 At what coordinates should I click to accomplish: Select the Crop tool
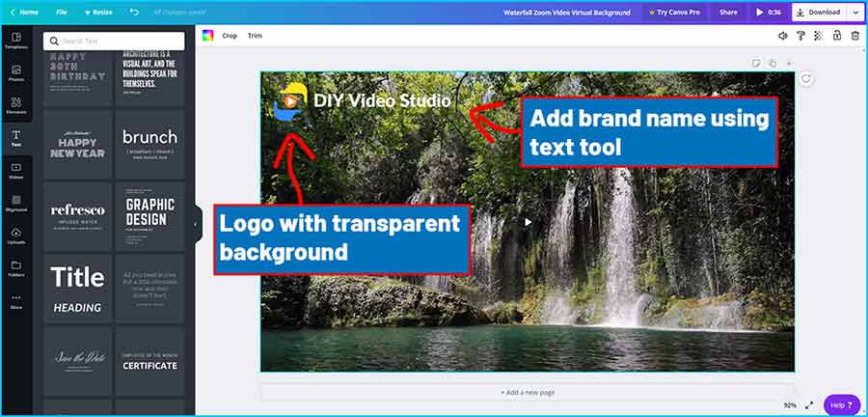coord(230,36)
